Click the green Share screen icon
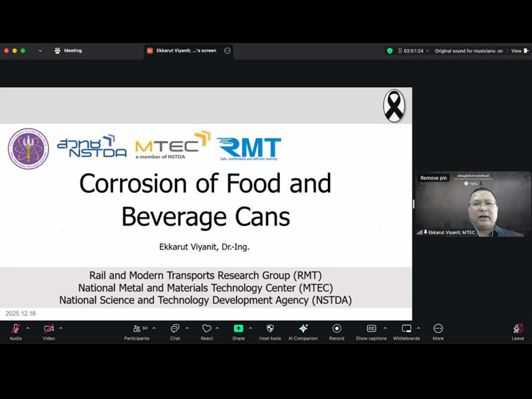532x399 pixels. click(x=238, y=329)
